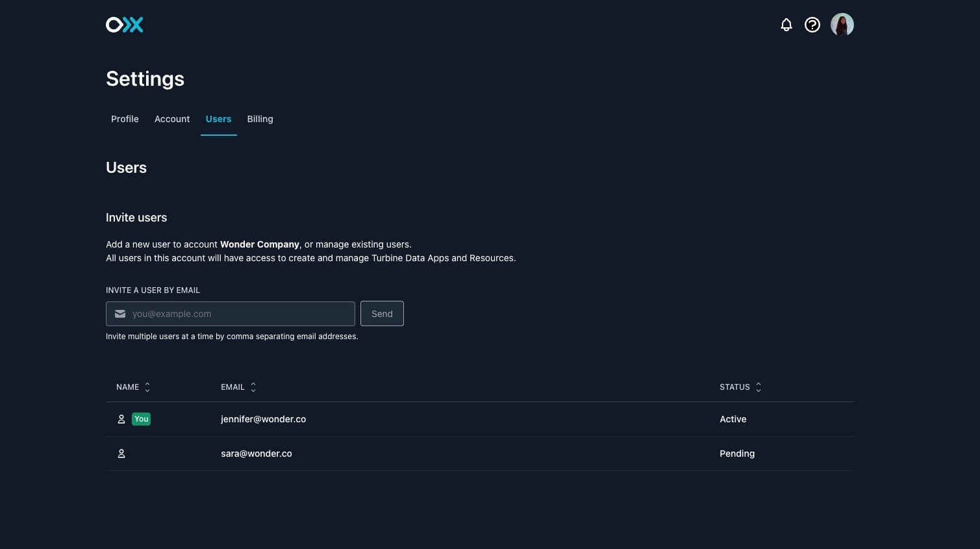This screenshot has width=980, height=549.
Task: Open the help menu
Action: point(812,25)
